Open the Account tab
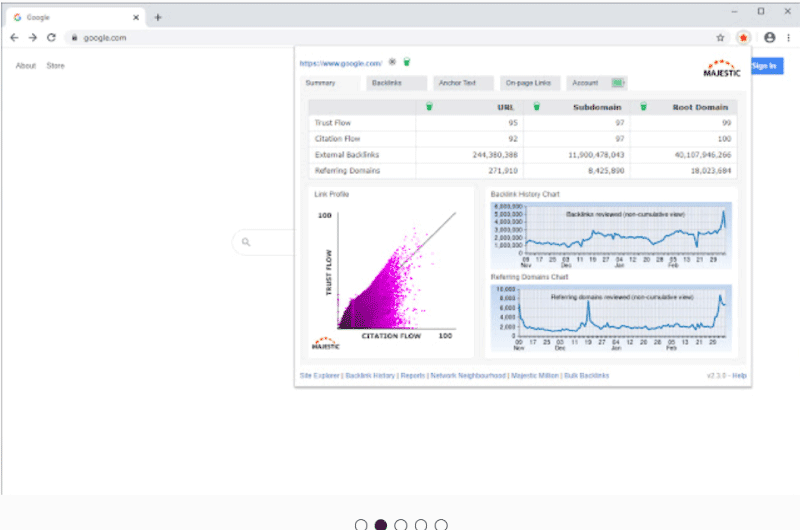The image size is (800, 530). point(596,83)
